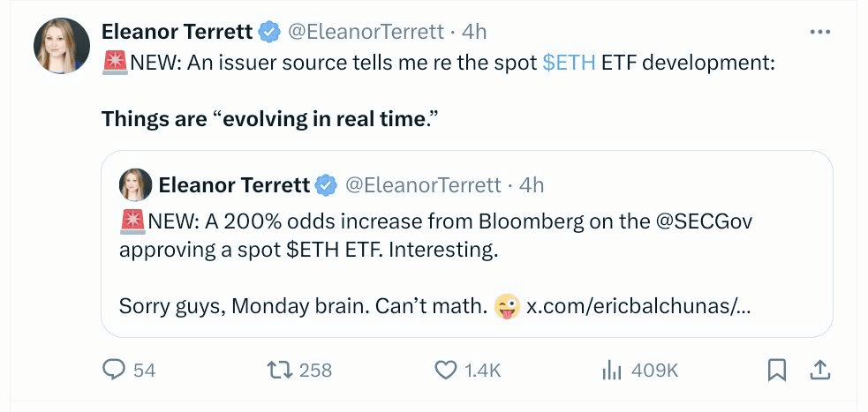Click the blue $ETH cashtag link

coord(569,63)
